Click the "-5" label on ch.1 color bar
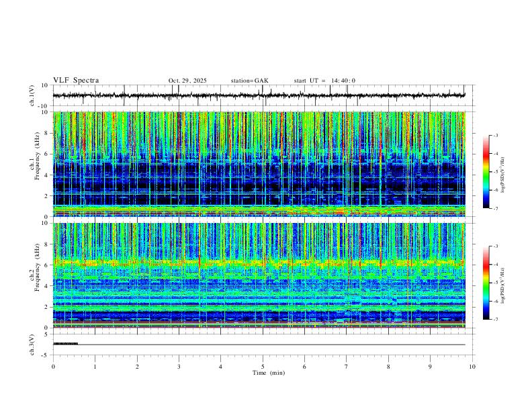The image size is (532, 411). 496,172
